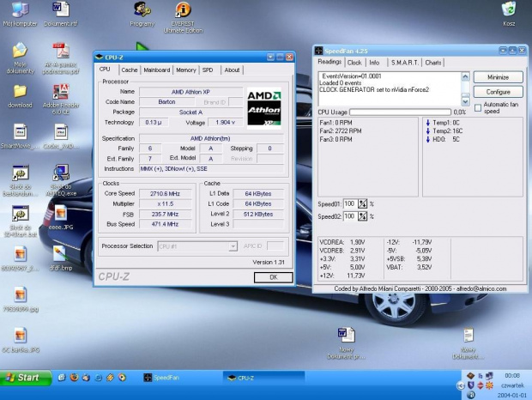The height and width of the screenshot is (400, 532).
Task: Click the CPU-Z title bar icon
Action: click(99, 57)
